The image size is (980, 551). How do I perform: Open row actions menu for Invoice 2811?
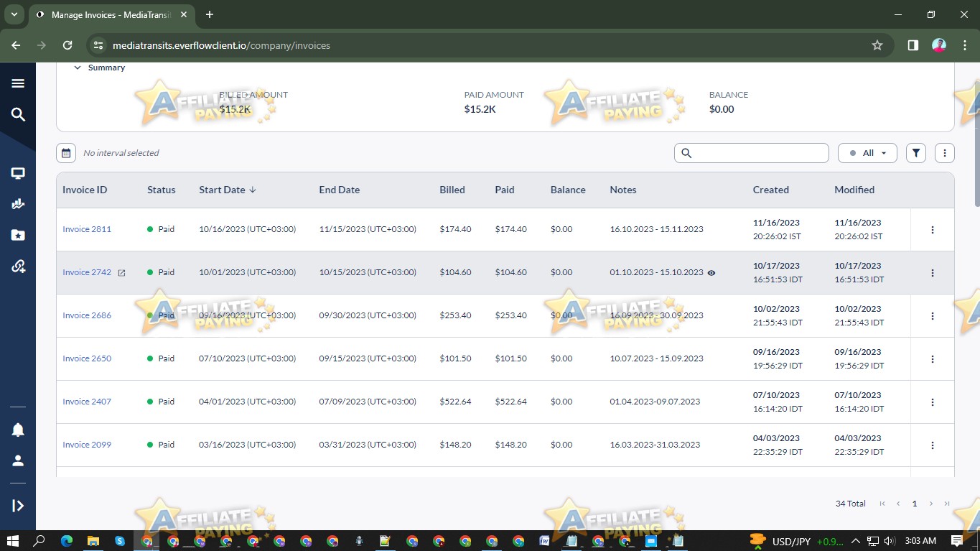pos(933,230)
